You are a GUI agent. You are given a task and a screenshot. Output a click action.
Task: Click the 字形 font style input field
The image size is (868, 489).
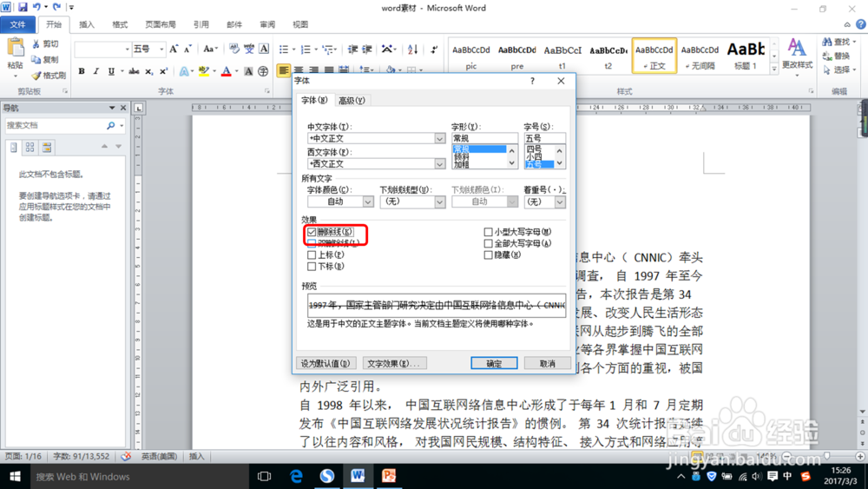coord(484,138)
